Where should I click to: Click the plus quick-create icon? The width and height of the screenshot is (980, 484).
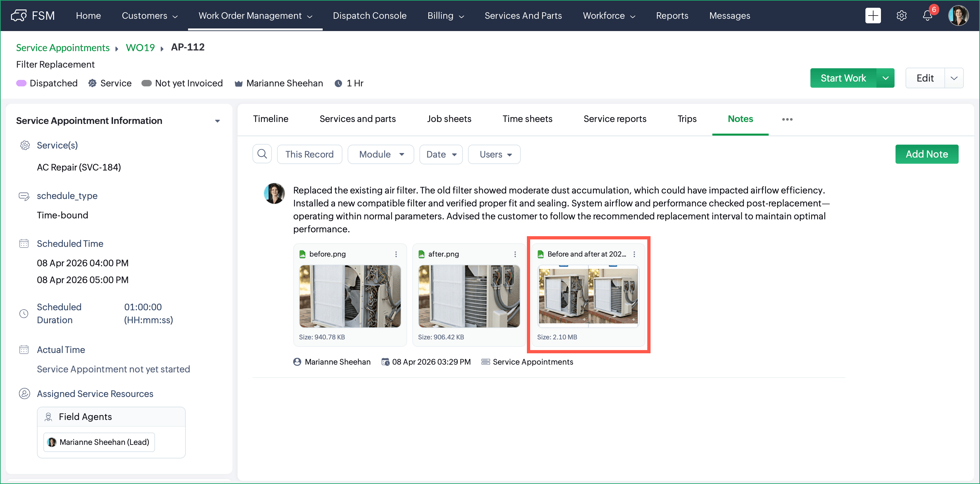click(x=873, y=16)
